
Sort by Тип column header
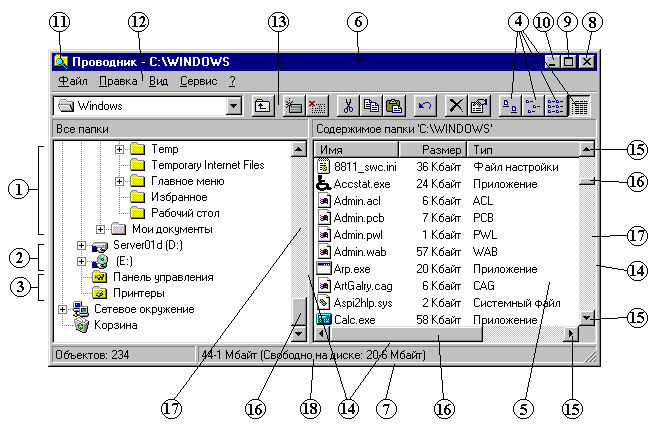[523, 150]
